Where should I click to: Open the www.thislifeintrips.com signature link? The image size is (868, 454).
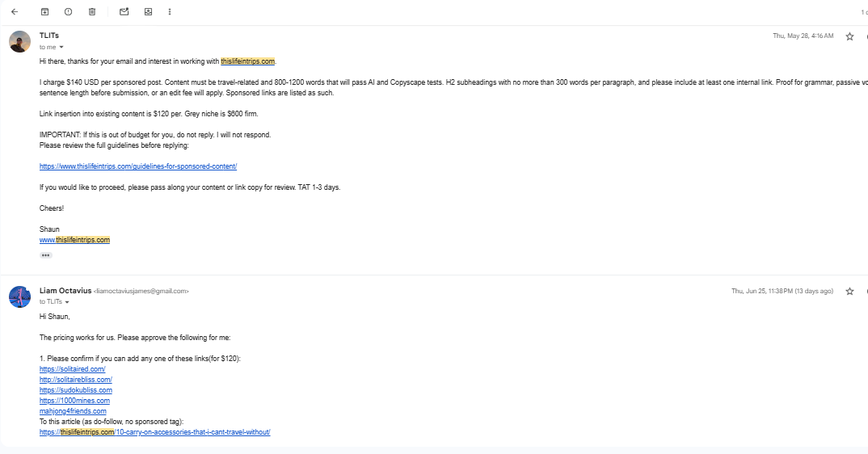pos(74,240)
